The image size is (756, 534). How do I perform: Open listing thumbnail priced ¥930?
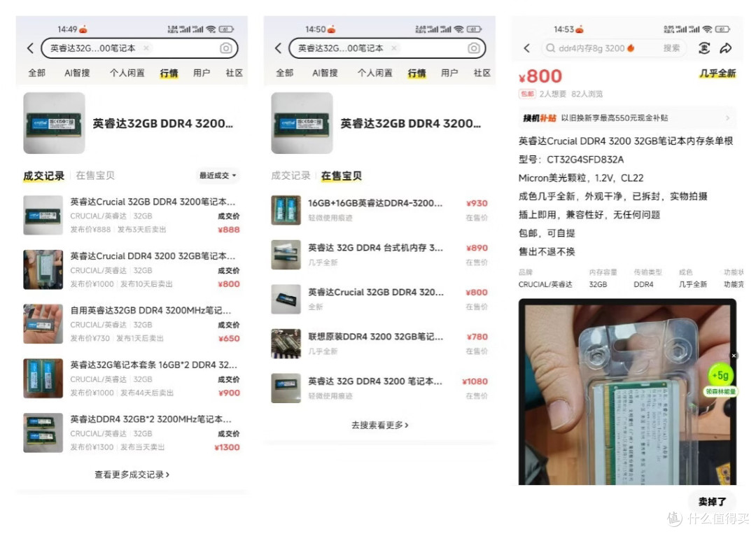pos(286,210)
